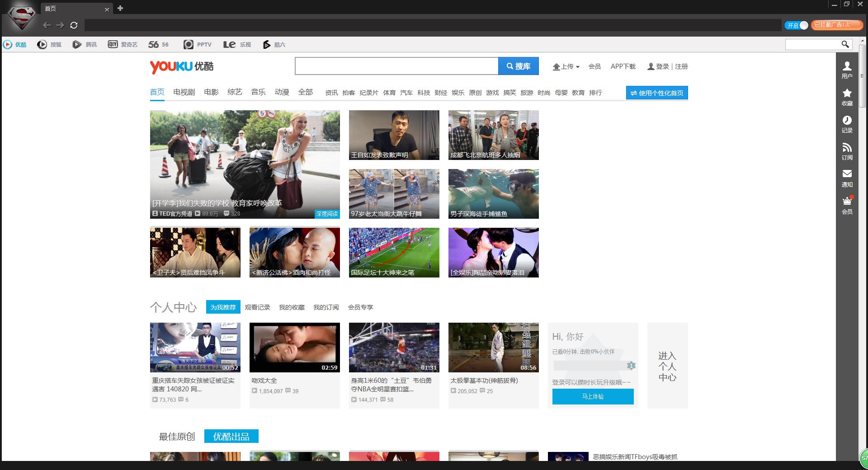
Task: Click the 马上体验 button
Action: pyautogui.click(x=593, y=396)
